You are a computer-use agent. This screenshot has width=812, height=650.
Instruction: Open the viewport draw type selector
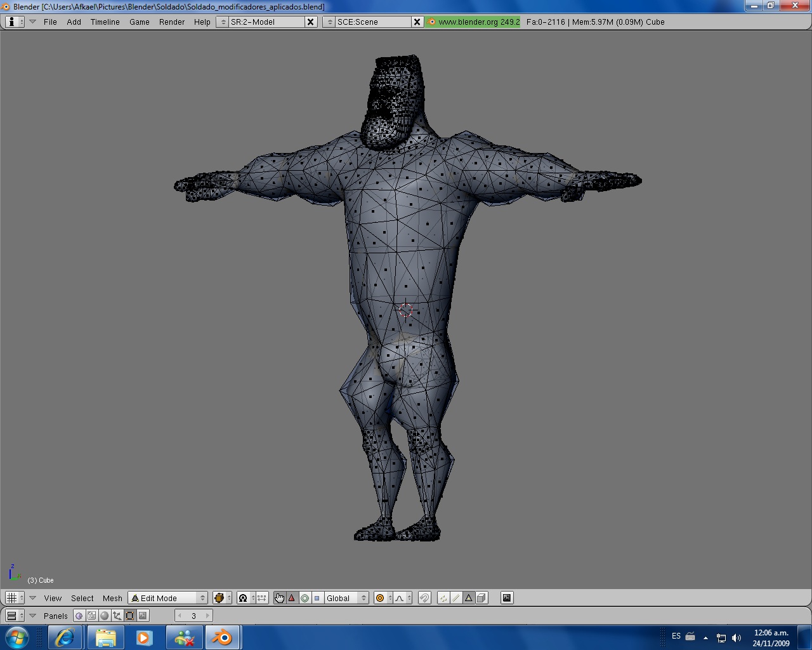222,598
